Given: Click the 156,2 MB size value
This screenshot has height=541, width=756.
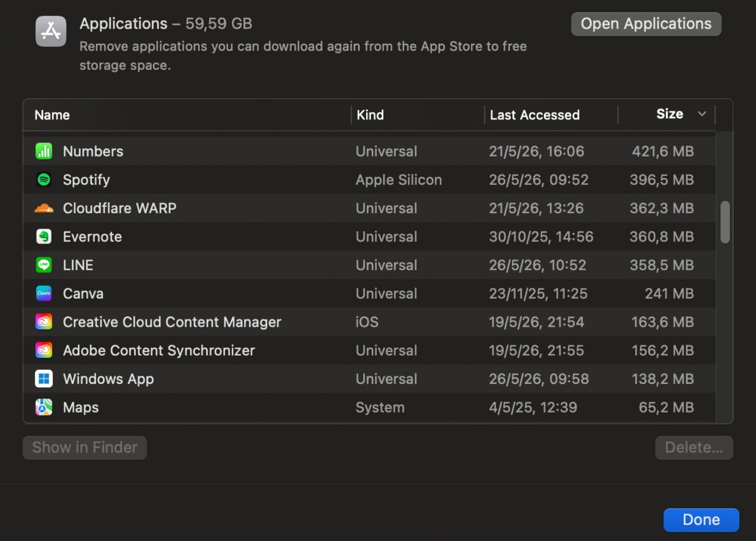Looking at the screenshot, I should 663,350.
